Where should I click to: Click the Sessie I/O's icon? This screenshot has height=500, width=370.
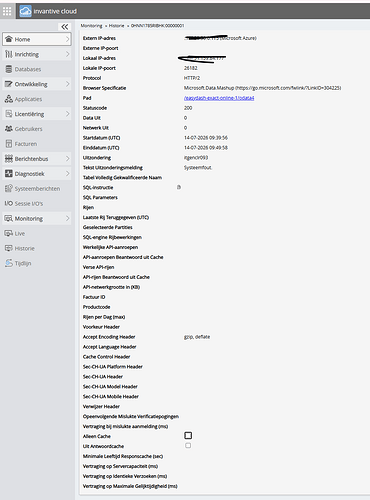(x=9, y=203)
